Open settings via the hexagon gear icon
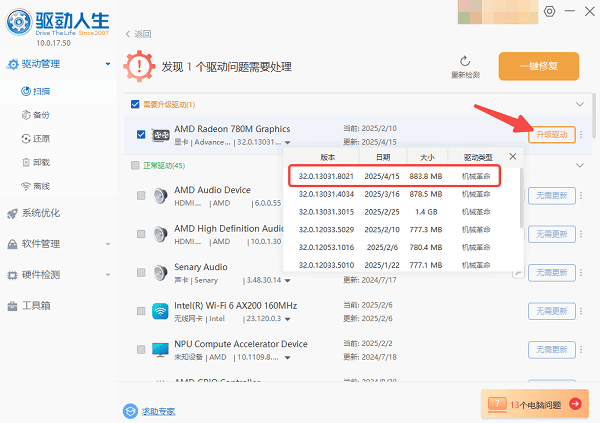This screenshot has width=600, height=423. [x=549, y=11]
